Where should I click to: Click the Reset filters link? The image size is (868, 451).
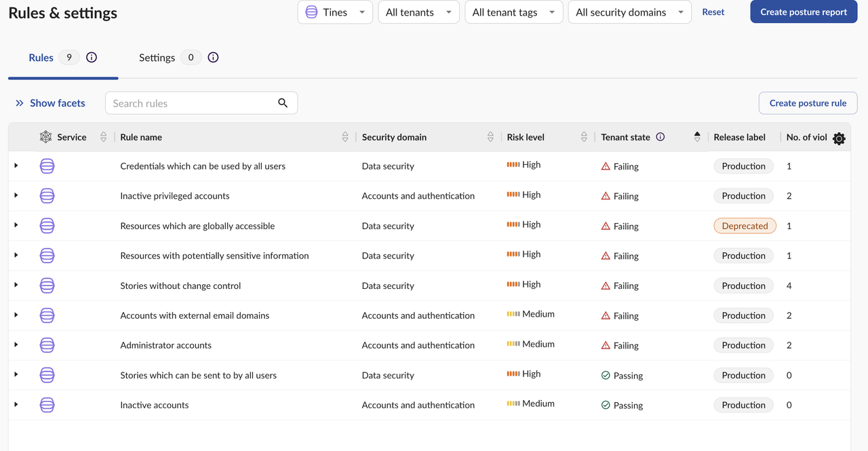point(713,12)
